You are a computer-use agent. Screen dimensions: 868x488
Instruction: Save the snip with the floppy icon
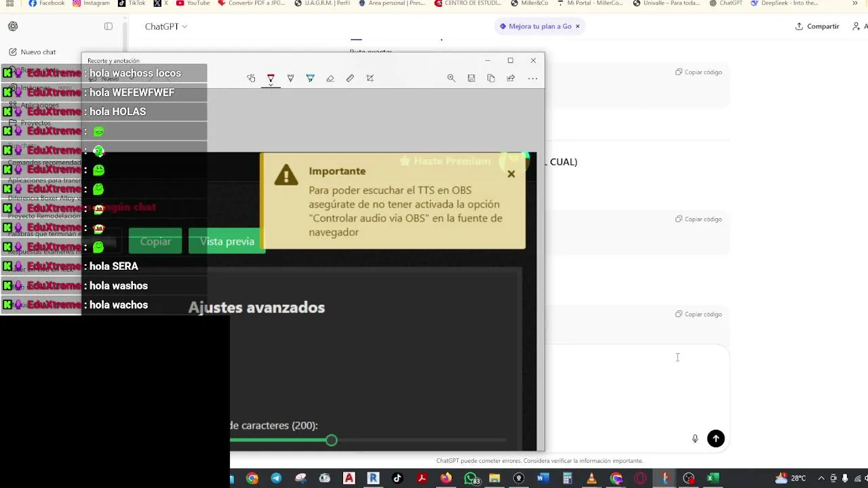pos(471,79)
